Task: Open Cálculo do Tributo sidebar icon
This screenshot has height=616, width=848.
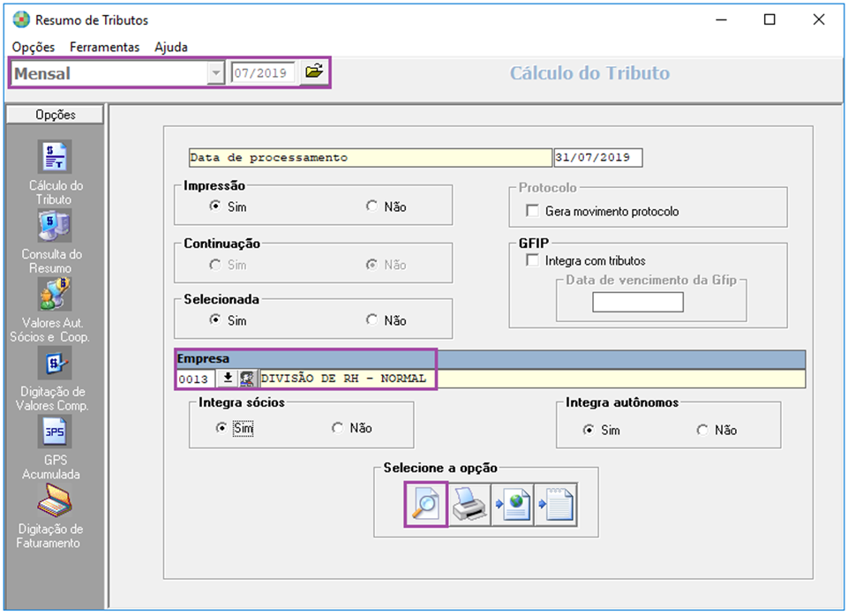Action: coord(55,157)
